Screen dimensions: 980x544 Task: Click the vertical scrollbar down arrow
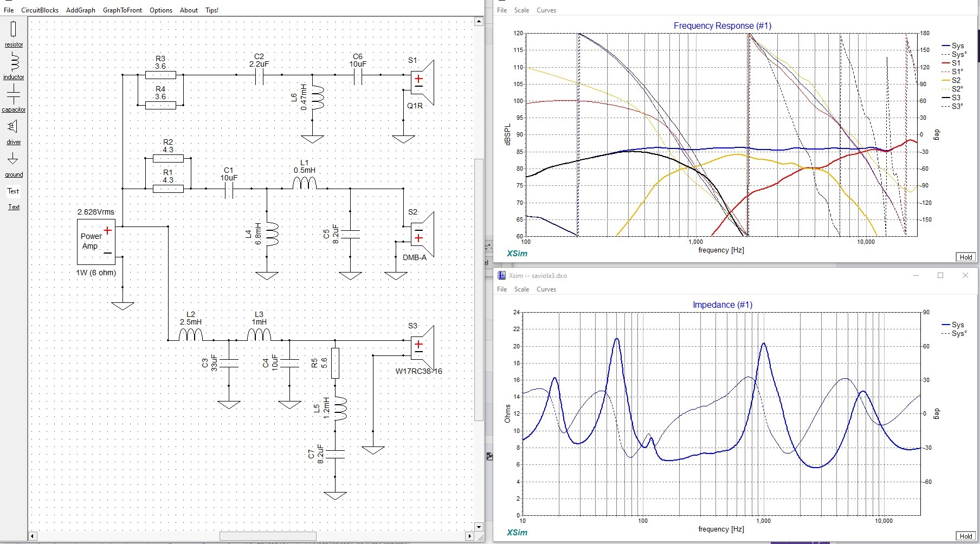[x=479, y=527]
